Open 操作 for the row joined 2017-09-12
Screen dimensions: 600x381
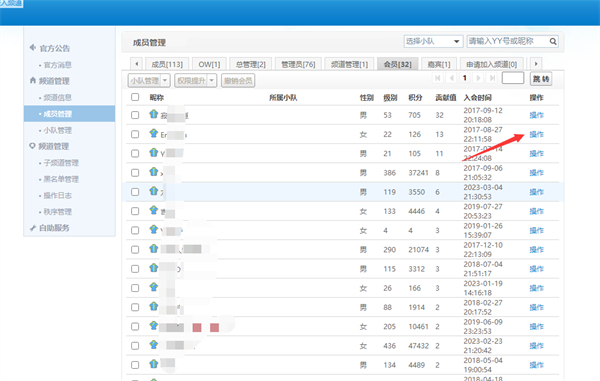click(536, 115)
